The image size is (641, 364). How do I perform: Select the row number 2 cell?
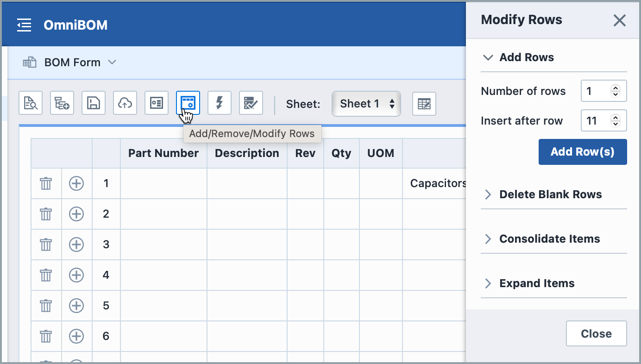click(x=106, y=214)
